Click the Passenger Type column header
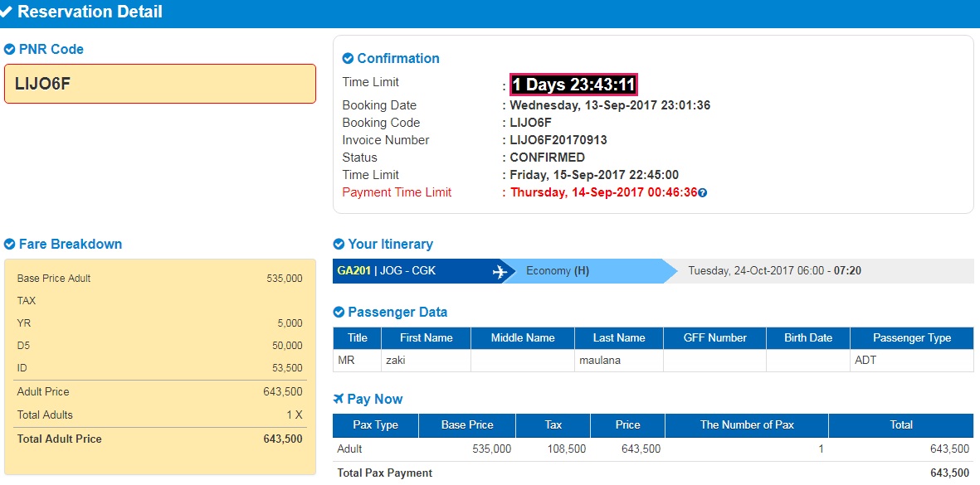Viewport: 980px width, 485px height. [911, 338]
